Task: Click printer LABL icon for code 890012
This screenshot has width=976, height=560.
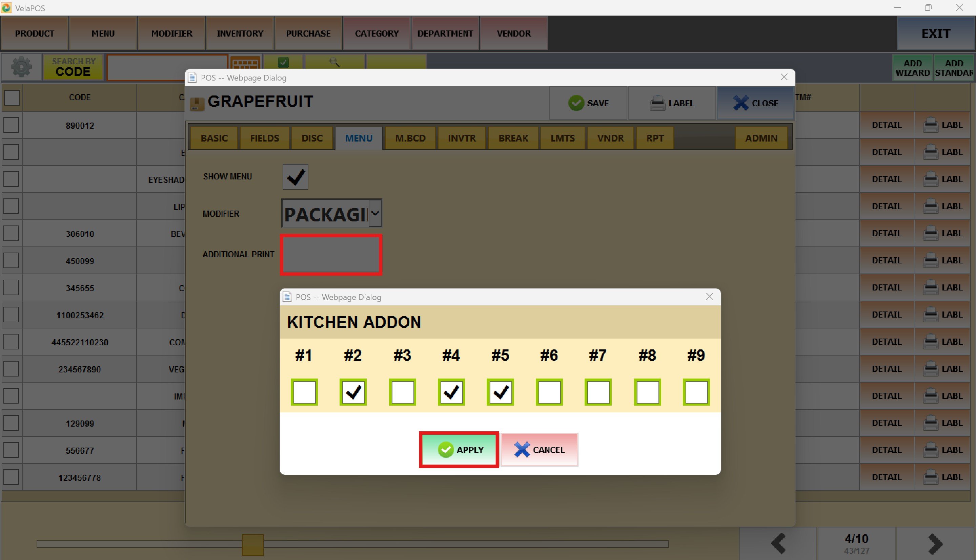Action: (x=931, y=125)
